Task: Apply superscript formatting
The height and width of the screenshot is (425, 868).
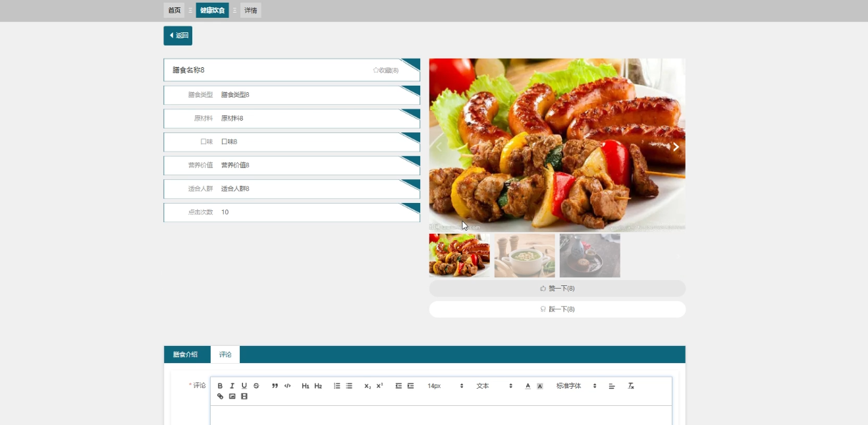Action: [x=380, y=386]
